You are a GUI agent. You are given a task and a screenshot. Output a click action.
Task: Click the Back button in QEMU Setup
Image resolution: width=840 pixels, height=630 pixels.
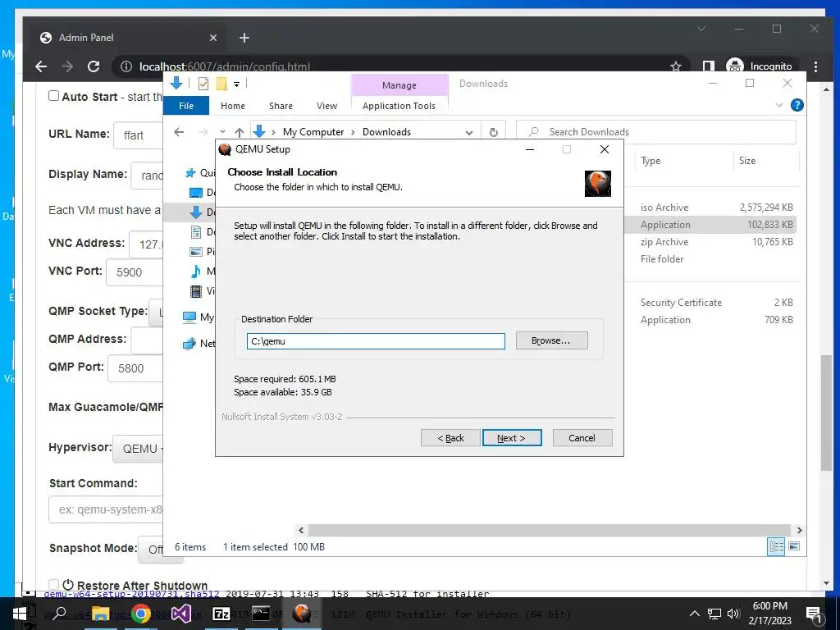coord(450,438)
